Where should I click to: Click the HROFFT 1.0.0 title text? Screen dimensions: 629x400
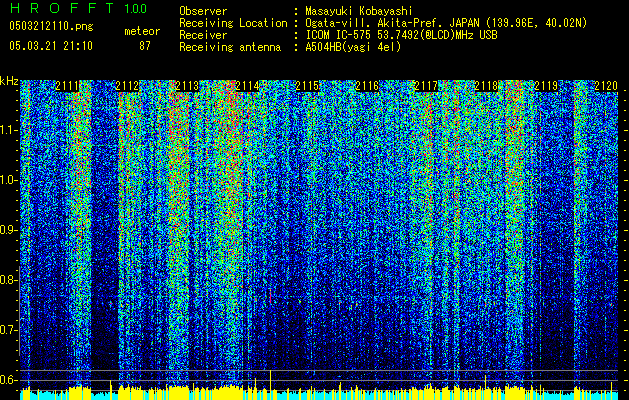point(78,8)
